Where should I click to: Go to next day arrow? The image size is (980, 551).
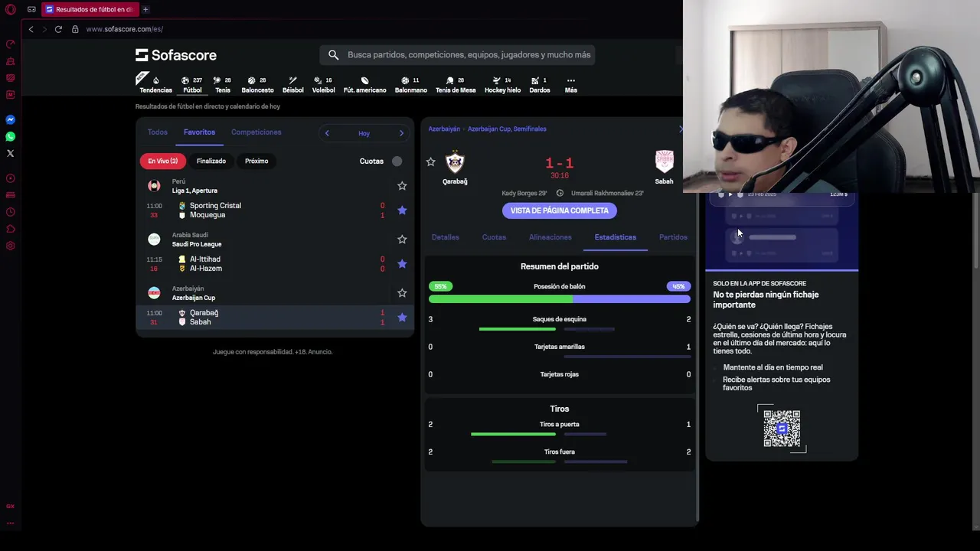401,133
